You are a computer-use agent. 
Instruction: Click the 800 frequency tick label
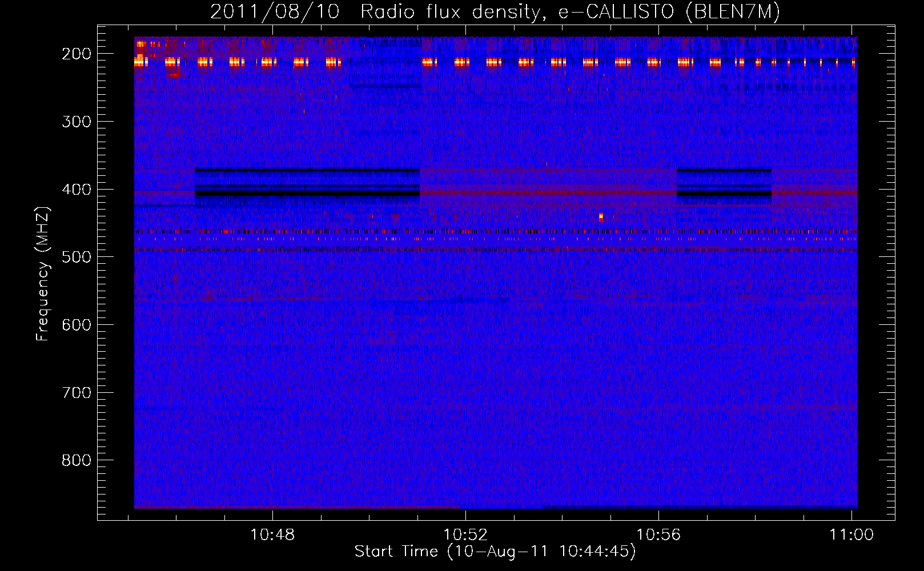point(77,460)
